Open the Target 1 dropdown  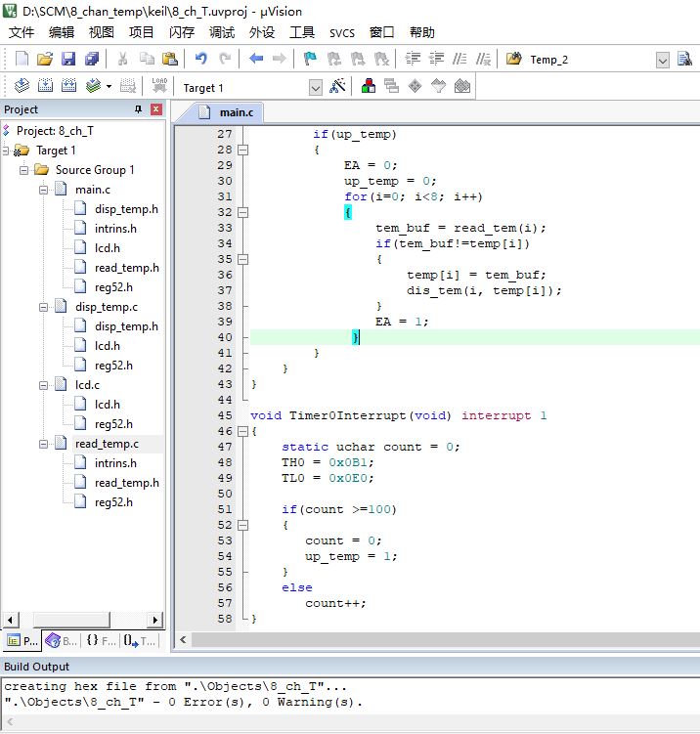point(316,88)
